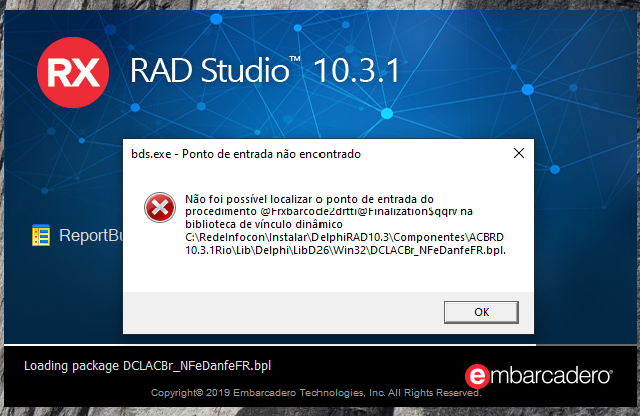Screen dimensions: 642x418
Task: Click the C:\RedeInfocon\Instalar path line
Action: pyautogui.click(x=344, y=237)
